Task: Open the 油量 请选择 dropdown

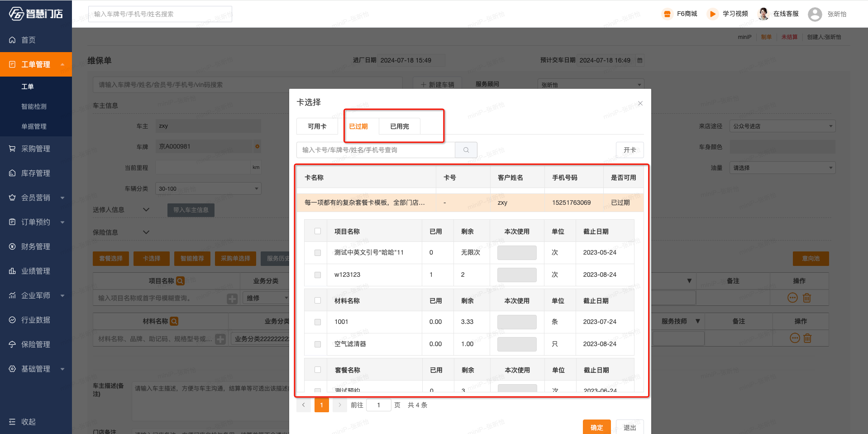Action: click(782, 168)
